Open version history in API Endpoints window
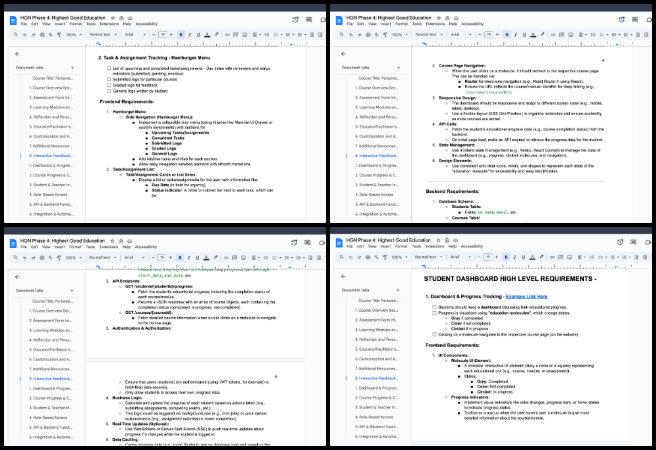Screen dimensions: 656x450 pyautogui.click(x=294, y=243)
